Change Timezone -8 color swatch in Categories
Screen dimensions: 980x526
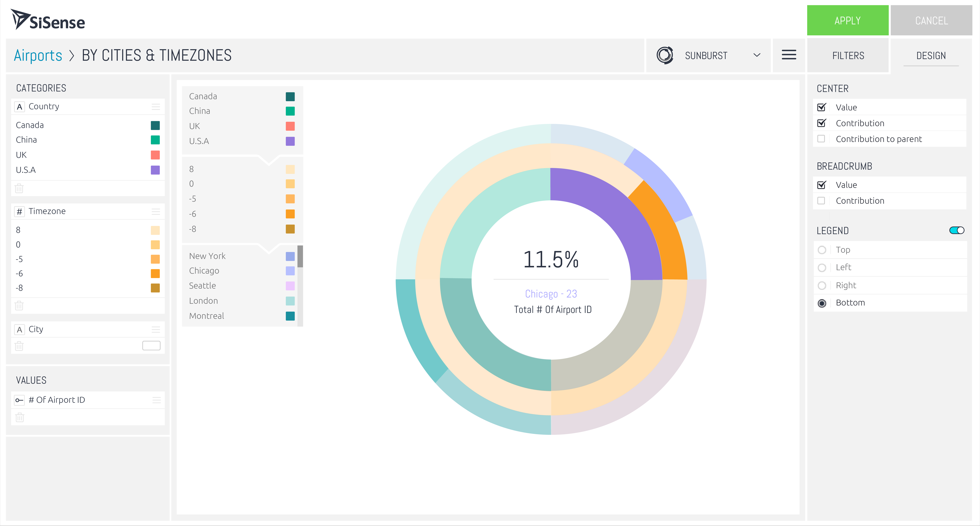(x=155, y=288)
